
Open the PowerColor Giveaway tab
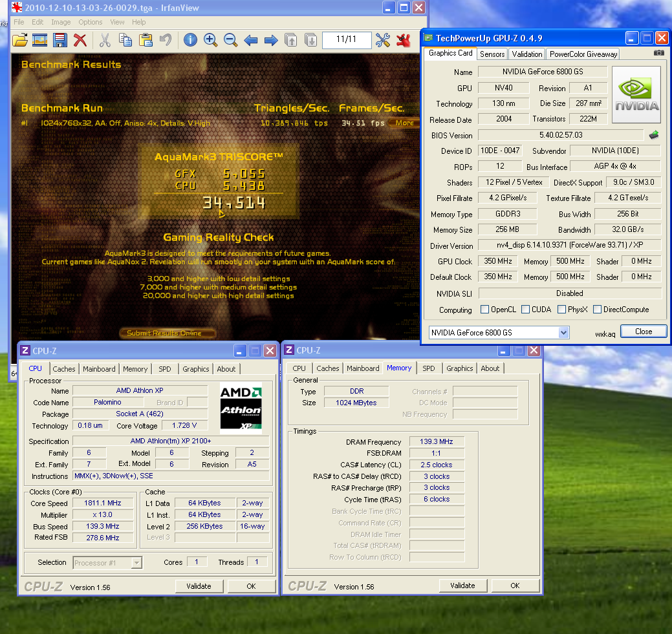[x=583, y=54]
